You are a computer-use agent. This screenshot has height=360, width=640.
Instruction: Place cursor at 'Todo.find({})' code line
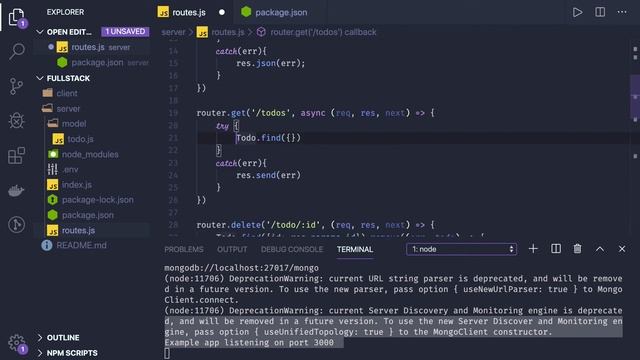click(x=268, y=138)
